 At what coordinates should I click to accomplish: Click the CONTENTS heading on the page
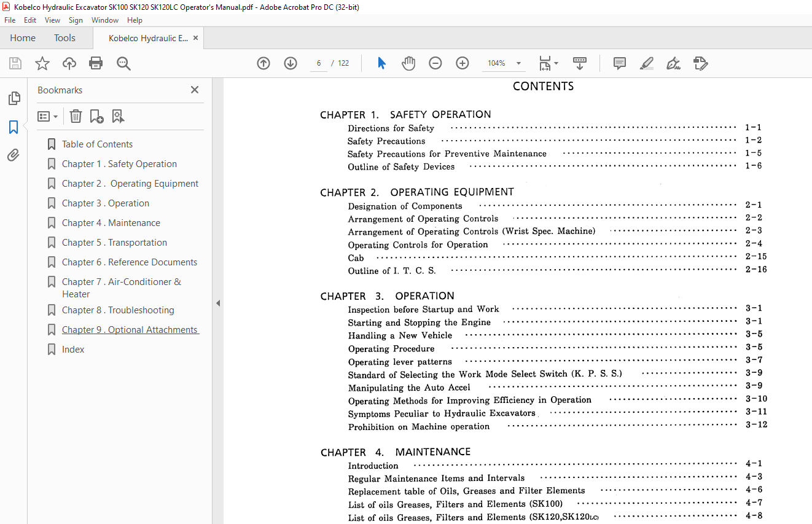tap(543, 87)
